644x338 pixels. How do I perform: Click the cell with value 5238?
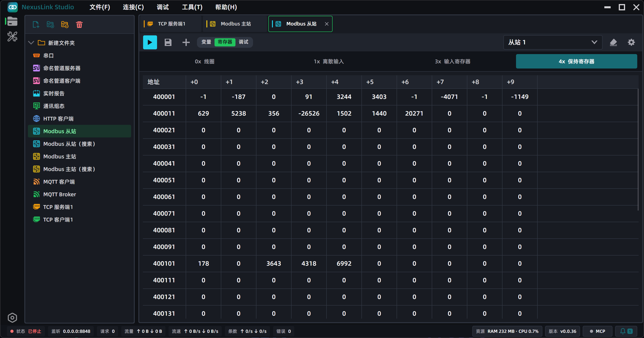[x=238, y=114]
